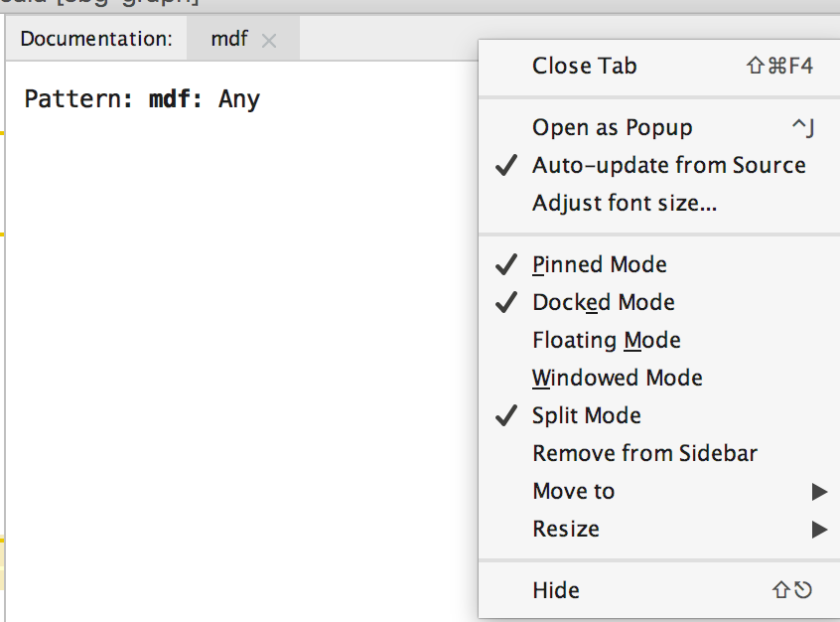The height and width of the screenshot is (622, 840).
Task: Click the Pinned Mode checkmark icon
Action: (506, 265)
